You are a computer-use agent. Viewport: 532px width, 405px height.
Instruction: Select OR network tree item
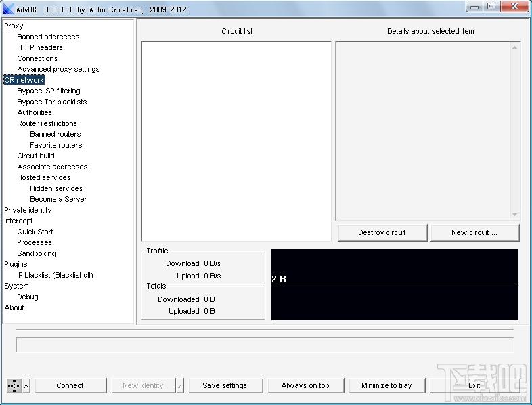24,80
